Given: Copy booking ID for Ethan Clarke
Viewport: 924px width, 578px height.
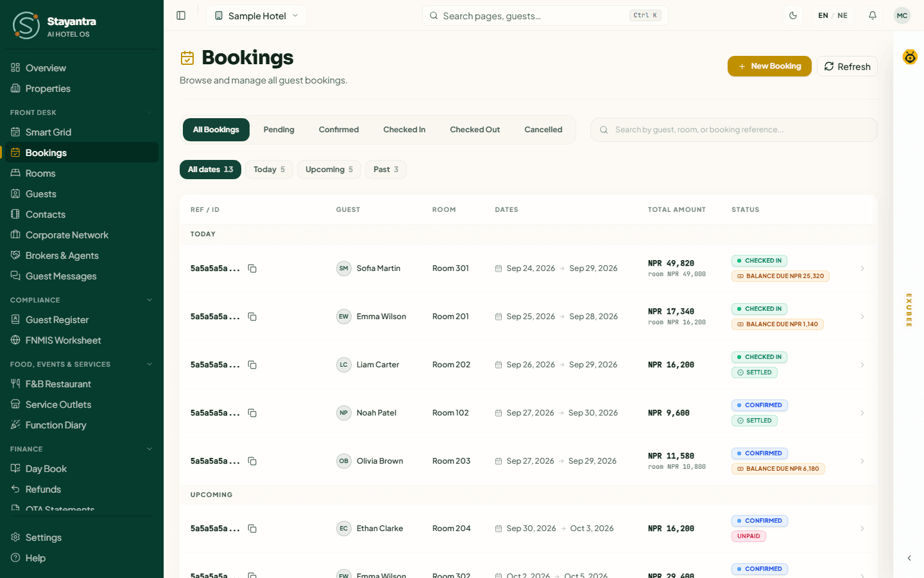Looking at the screenshot, I should coord(252,529).
